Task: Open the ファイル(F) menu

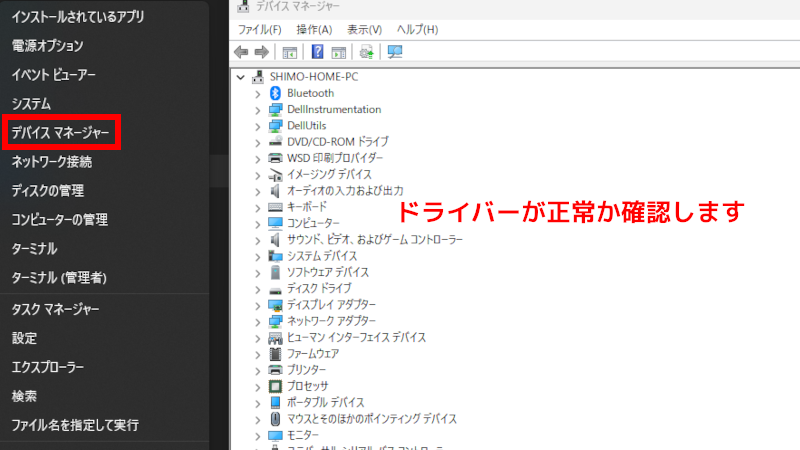Action: coord(259,30)
